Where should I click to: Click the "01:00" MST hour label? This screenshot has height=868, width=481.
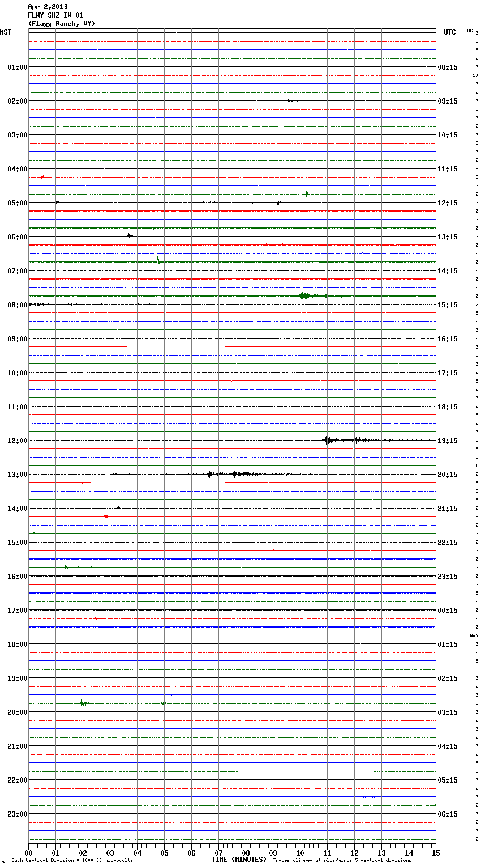[18, 67]
